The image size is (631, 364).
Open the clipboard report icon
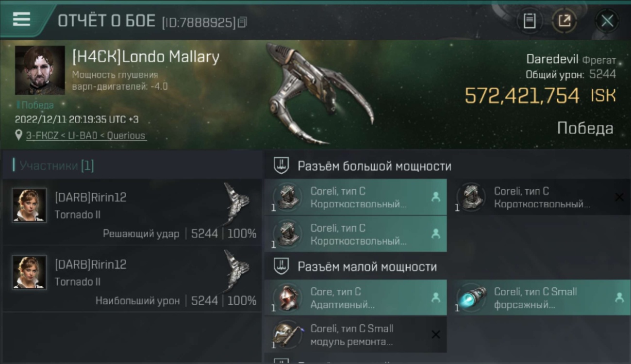(530, 21)
